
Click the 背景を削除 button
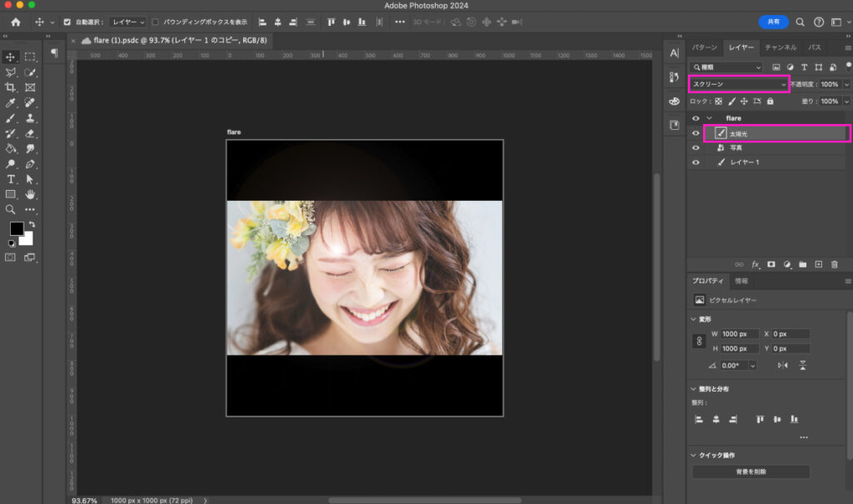[751, 472]
